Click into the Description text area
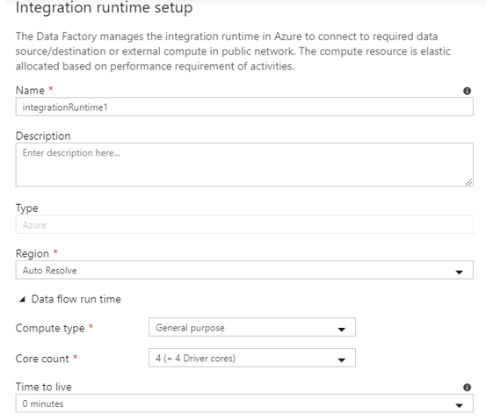The width and height of the screenshot is (490, 417). click(x=244, y=165)
